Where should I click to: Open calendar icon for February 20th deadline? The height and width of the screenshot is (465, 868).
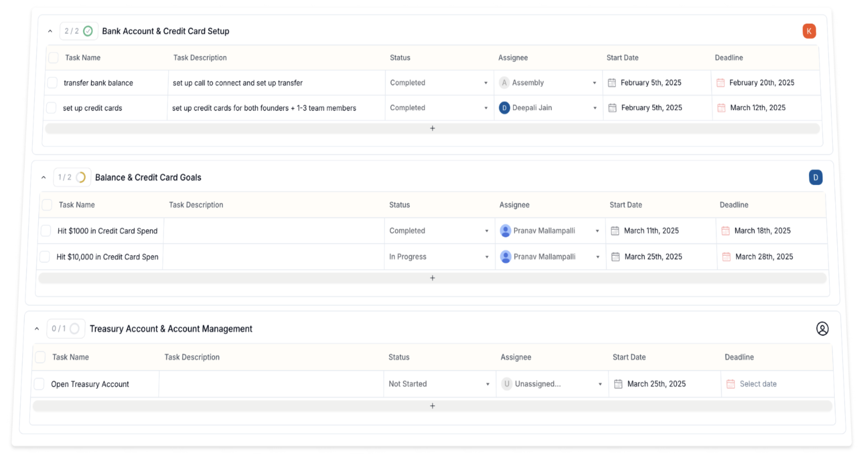click(721, 83)
